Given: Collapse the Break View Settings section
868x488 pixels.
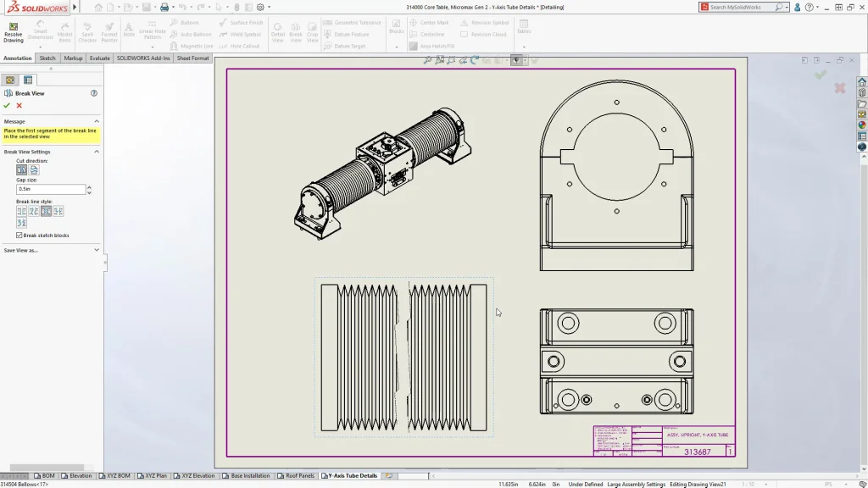Looking at the screenshot, I should tap(96, 152).
